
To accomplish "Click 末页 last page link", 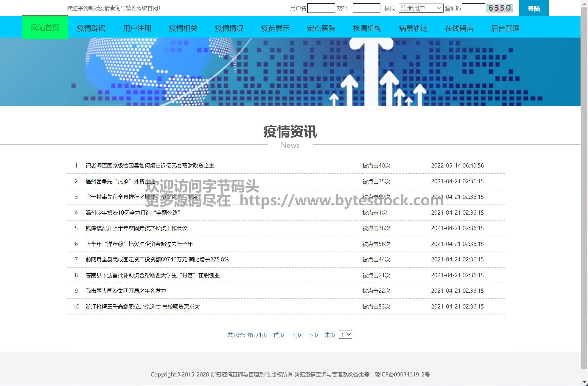I will [x=330, y=335].
